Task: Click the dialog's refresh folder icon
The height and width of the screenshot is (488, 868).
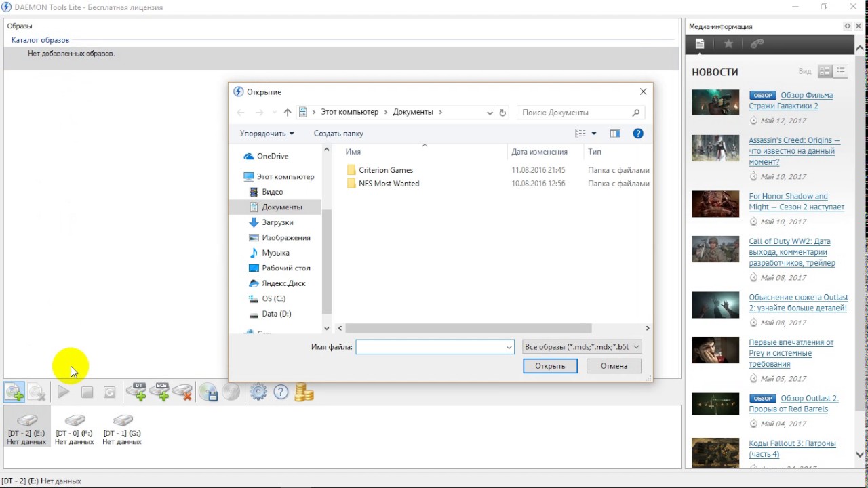Action: [502, 113]
